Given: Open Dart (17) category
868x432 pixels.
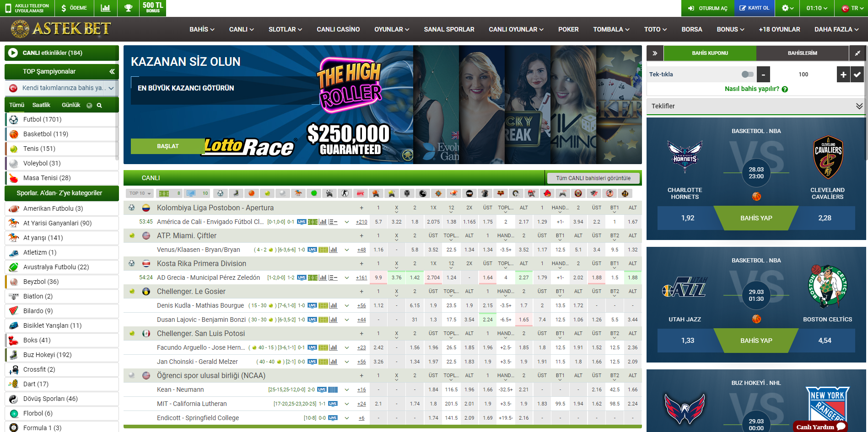Looking at the screenshot, I should coord(62,384).
